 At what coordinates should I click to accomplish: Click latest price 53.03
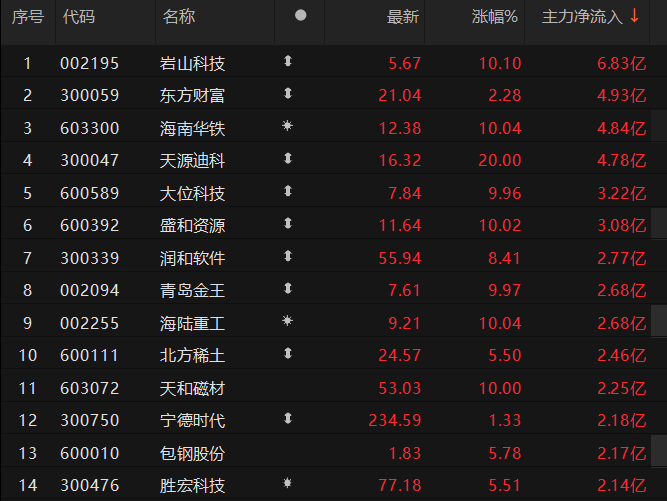coord(400,388)
